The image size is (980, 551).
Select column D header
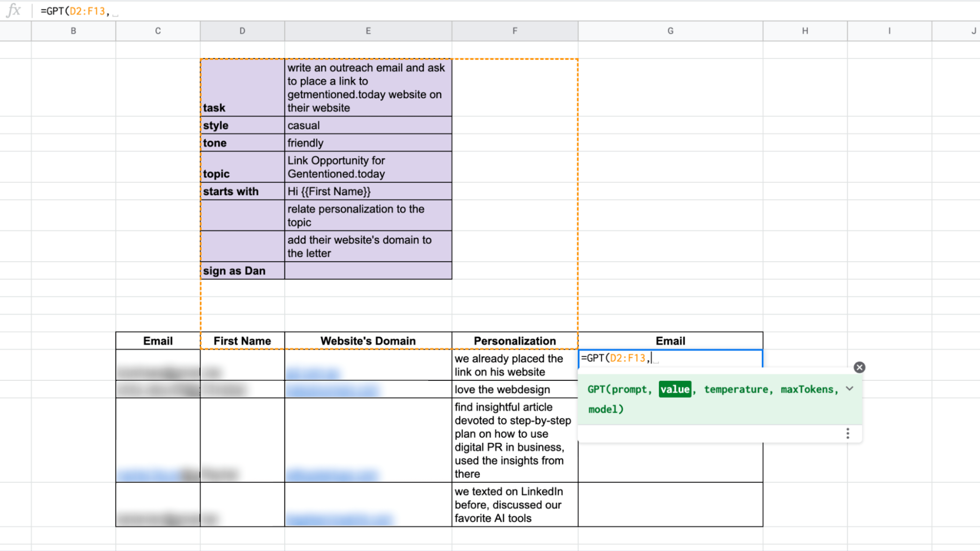pos(242,31)
